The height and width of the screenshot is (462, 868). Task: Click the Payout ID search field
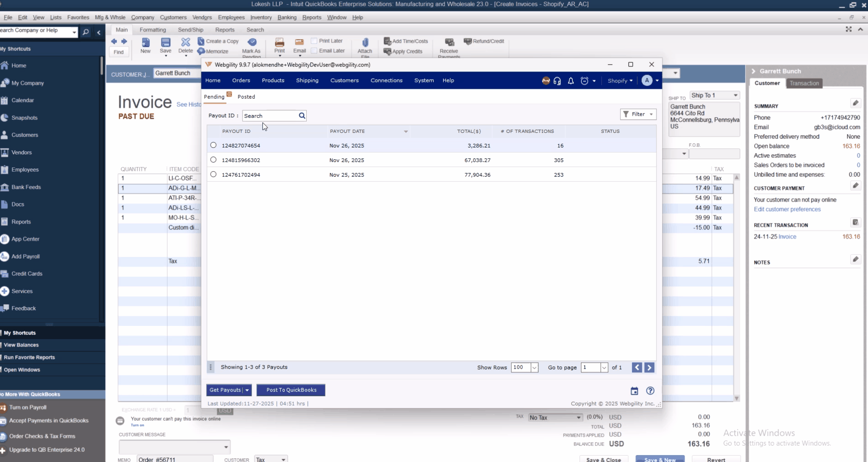click(x=270, y=116)
